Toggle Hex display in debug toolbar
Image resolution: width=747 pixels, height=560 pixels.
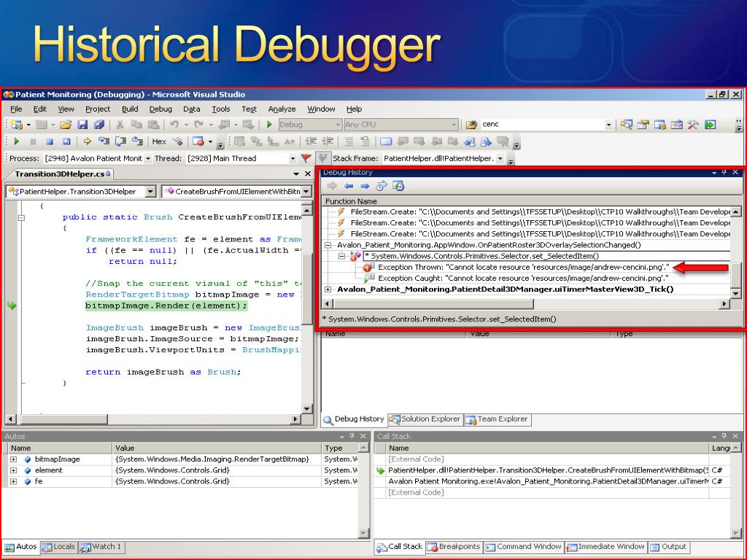click(159, 141)
